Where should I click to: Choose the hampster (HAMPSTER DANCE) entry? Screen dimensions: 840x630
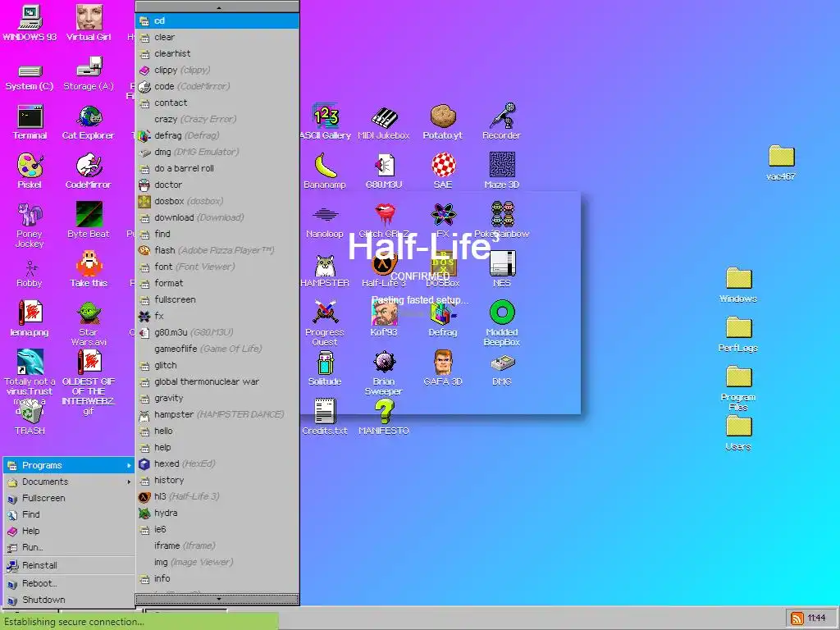pyautogui.click(x=217, y=414)
